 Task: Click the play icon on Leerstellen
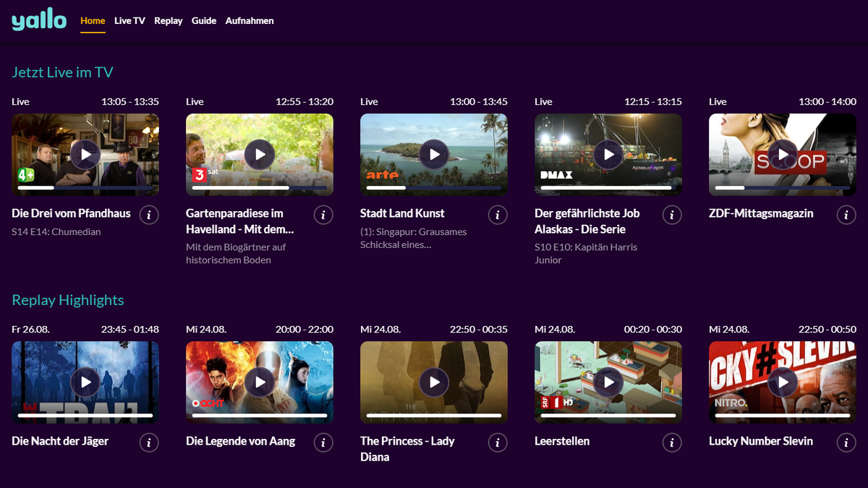pyautogui.click(x=608, y=382)
